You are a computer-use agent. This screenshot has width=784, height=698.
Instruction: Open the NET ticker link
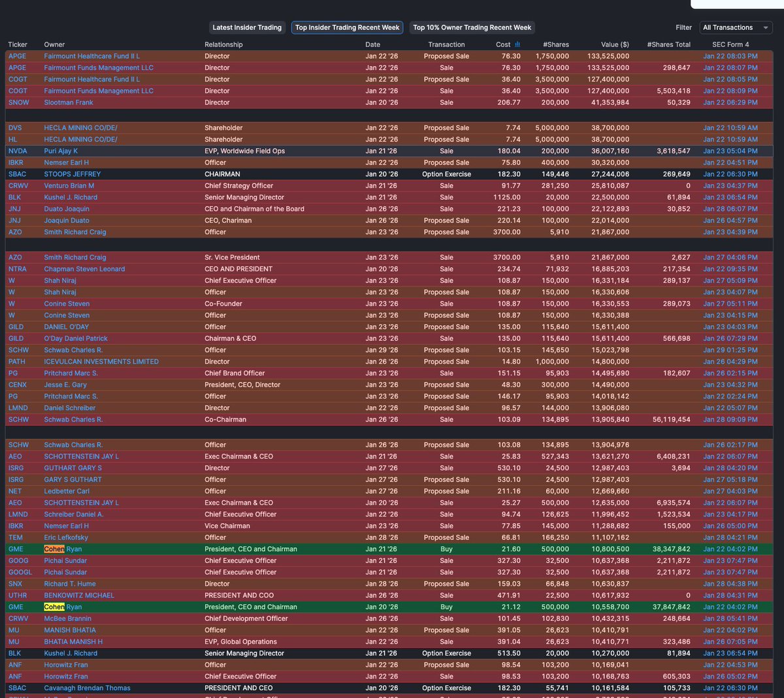(14, 492)
